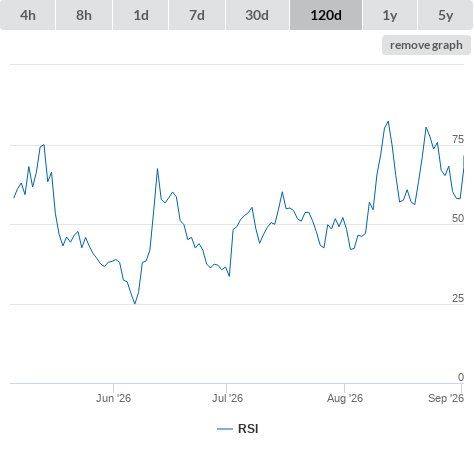The image size is (474, 455).
Task: Click the 50 value axis label
Action: (x=458, y=218)
